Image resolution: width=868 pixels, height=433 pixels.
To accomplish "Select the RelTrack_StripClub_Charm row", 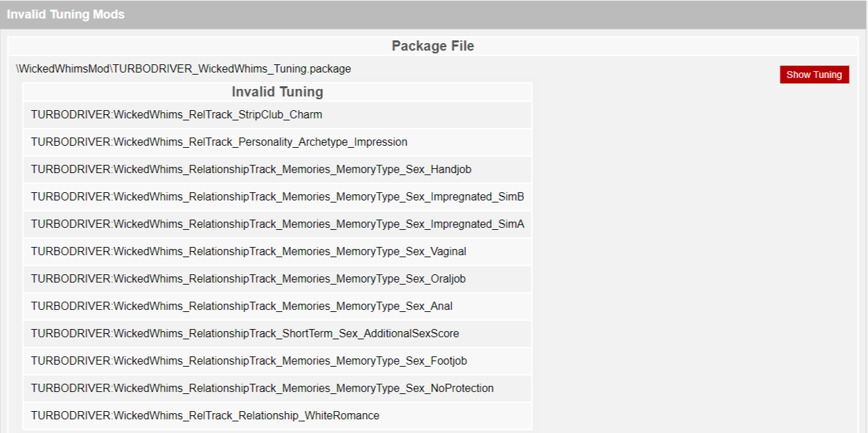I will pos(277,115).
